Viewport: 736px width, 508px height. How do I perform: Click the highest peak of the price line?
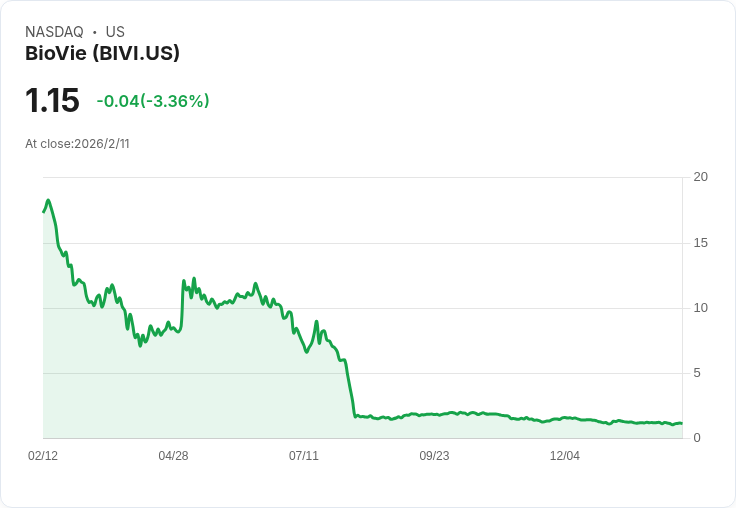(48, 200)
